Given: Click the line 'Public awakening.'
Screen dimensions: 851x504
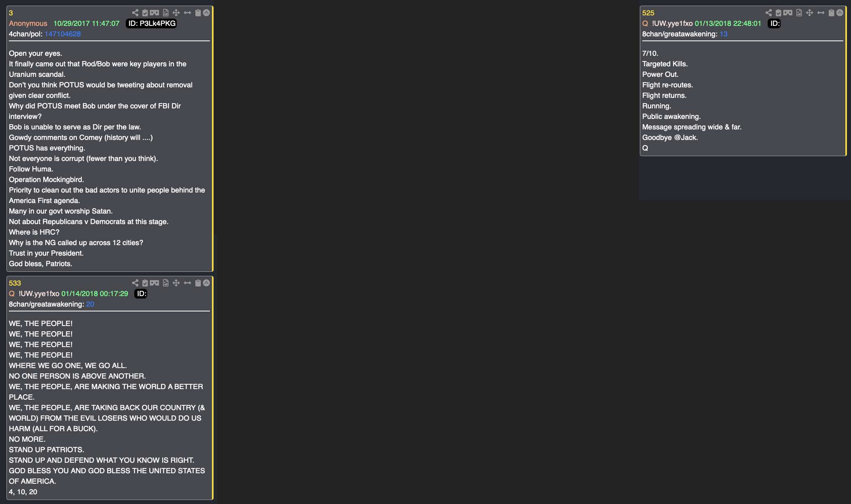Looking at the screenshot, I should [x=671, y=116].
